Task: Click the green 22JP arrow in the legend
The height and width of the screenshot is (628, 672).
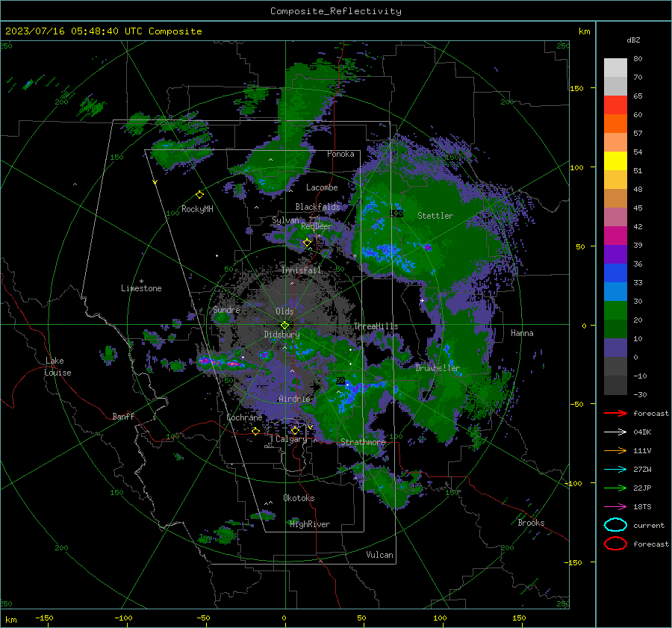Action: tap(615, 488)
